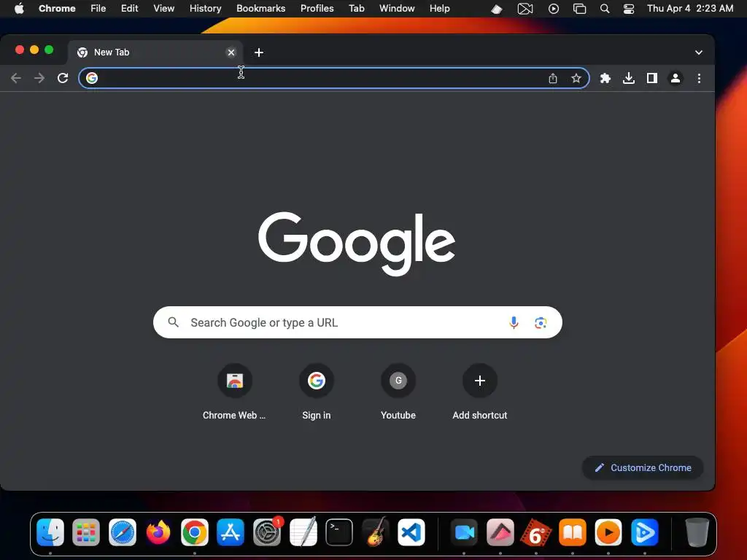Click the Chrome icon in the dock

[194, 532]
